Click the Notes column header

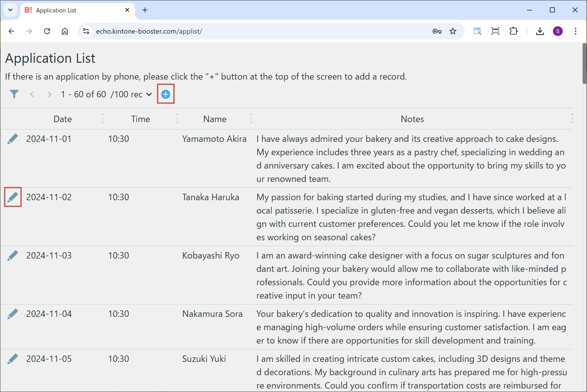(412, 119)
